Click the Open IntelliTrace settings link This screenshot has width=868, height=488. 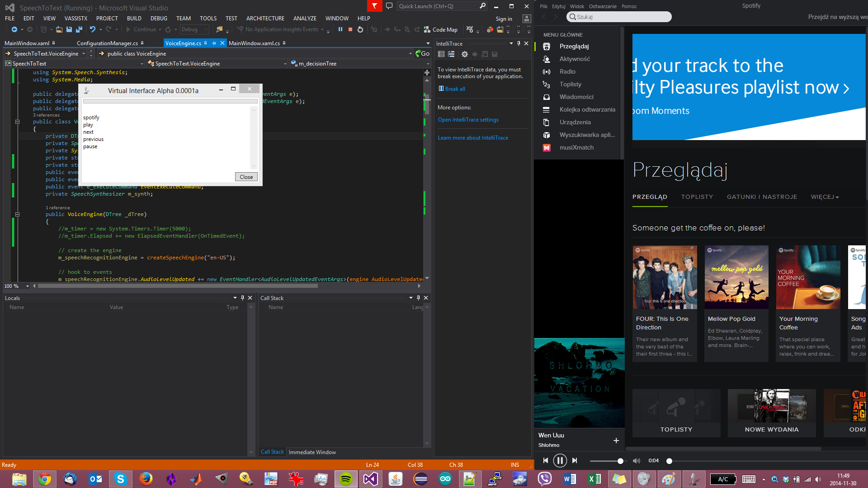(x=468, y=120)
